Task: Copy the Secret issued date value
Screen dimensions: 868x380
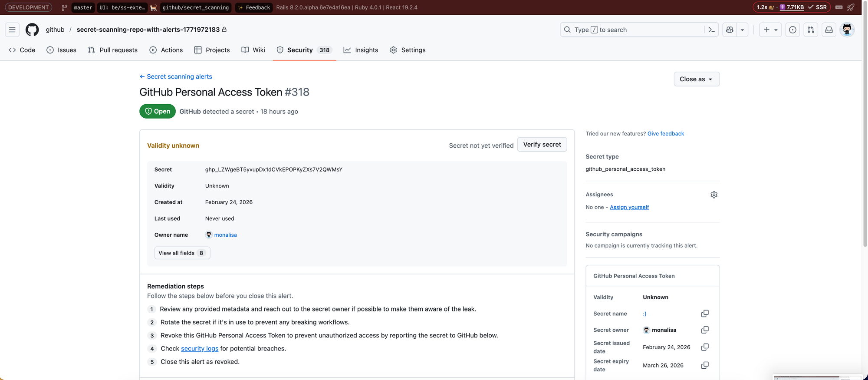Action: 705,347
